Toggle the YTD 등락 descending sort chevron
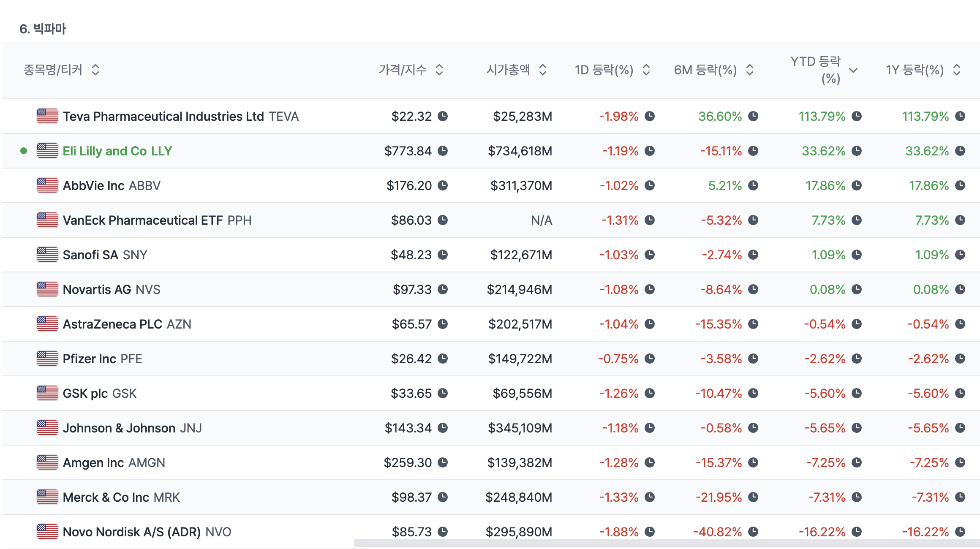The image size is (980, 549). (853, 70)
